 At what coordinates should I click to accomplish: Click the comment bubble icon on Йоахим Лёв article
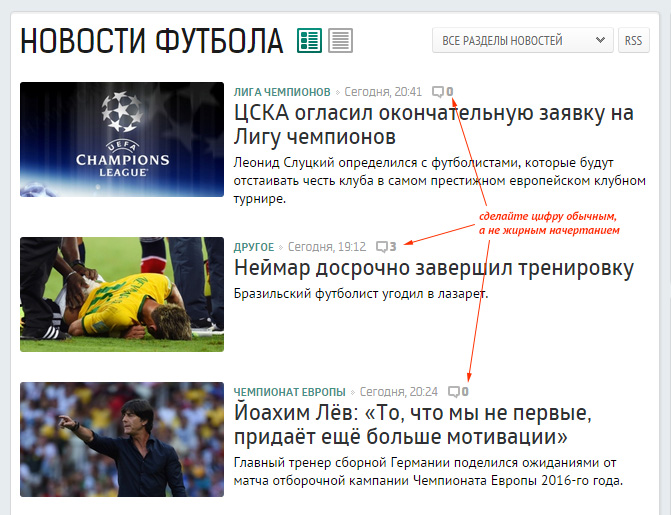click(454, 392)
